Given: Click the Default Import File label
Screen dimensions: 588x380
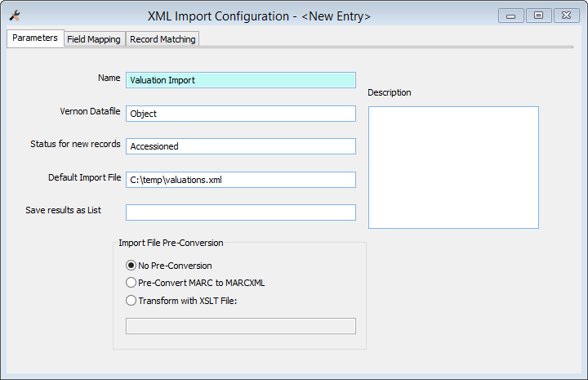Looking at the screenshot, I should [85, 177].
